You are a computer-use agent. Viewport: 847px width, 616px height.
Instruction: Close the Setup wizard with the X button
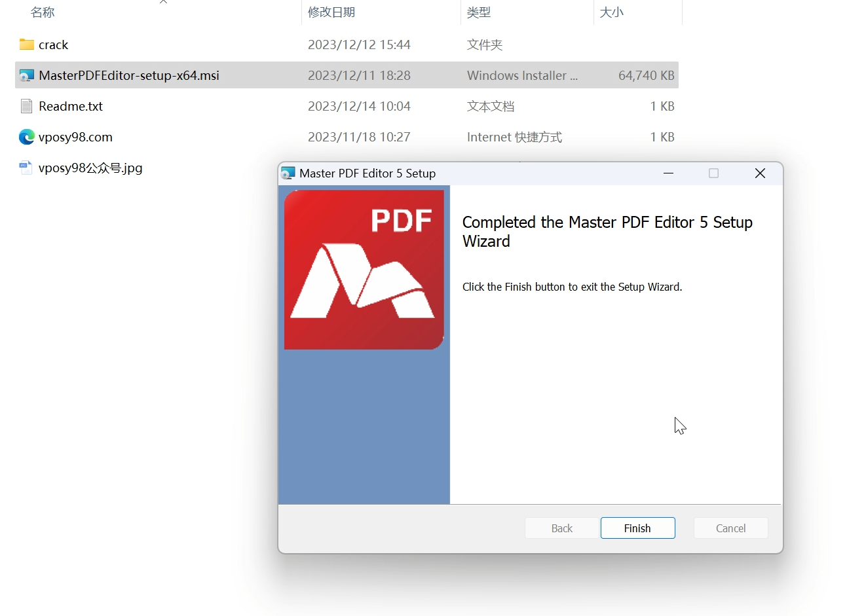tap(760, 173)
